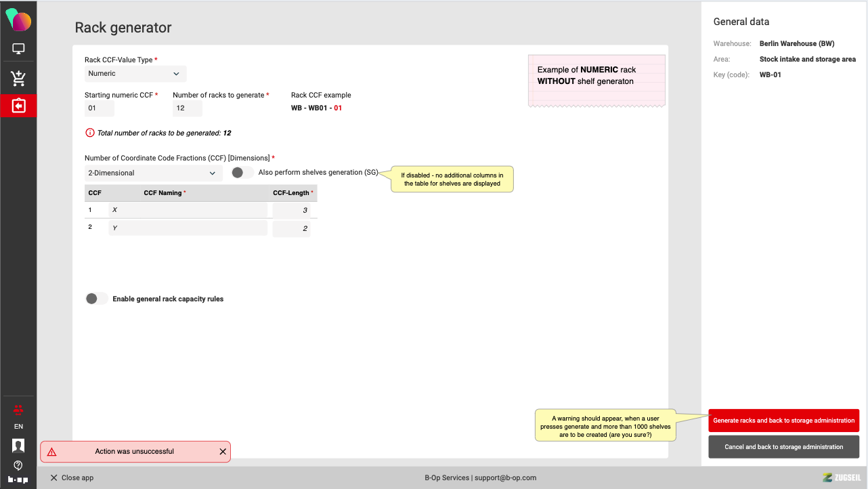
Task: Click the info icon beside total racks
Action: click(x=89, y=133)
